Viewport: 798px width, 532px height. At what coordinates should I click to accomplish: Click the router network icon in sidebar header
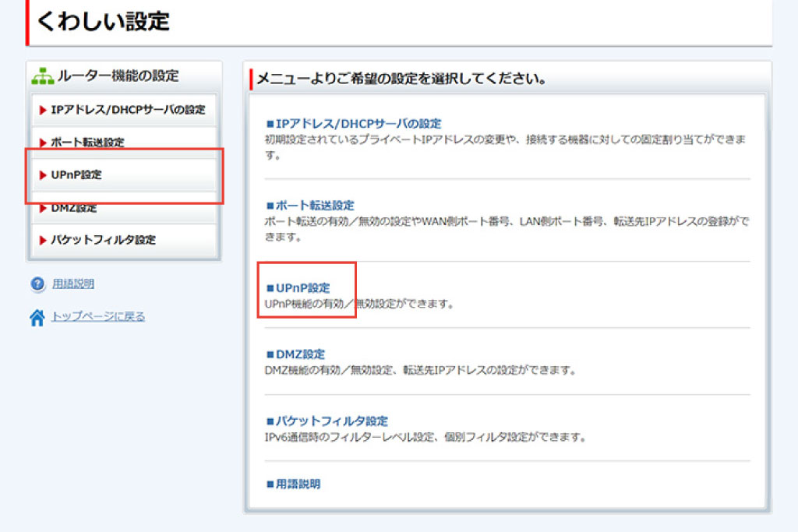coord(42,76)
